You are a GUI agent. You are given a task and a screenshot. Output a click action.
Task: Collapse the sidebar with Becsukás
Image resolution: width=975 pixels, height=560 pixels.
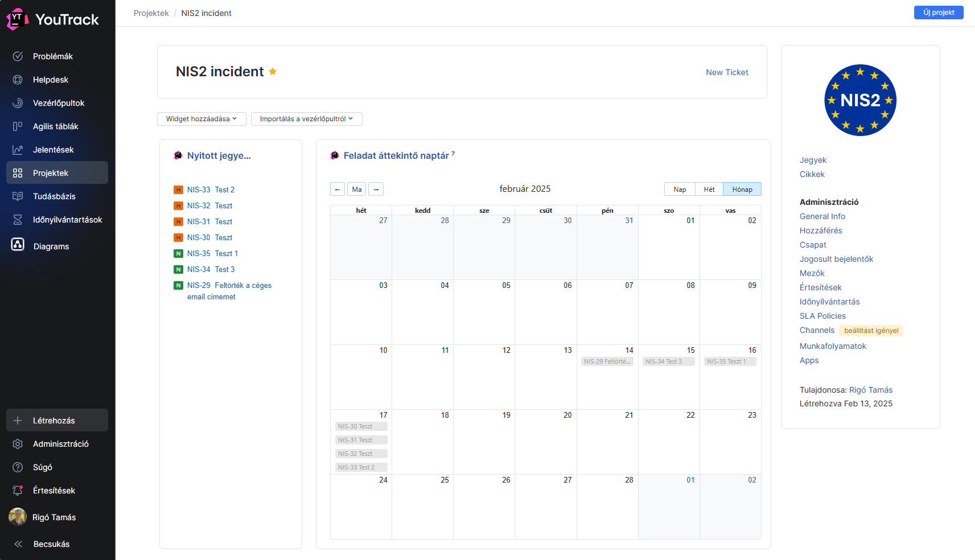[x=51, y=544]
